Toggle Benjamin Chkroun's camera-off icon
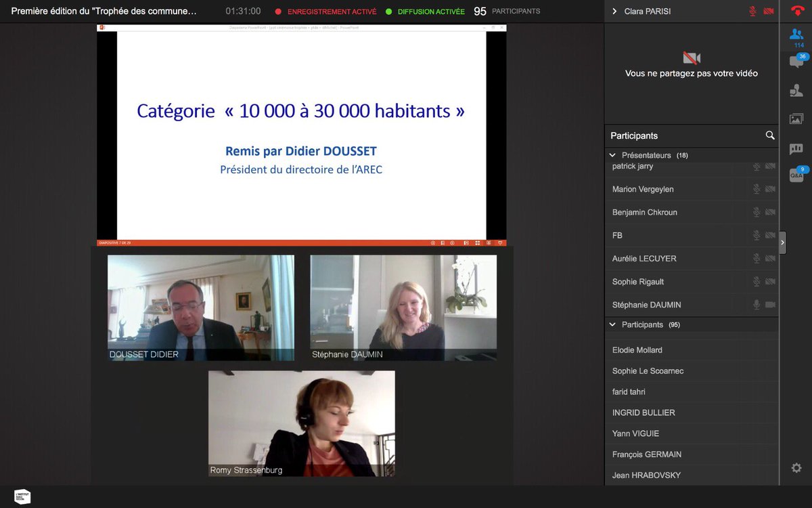 [x=770, y=212]
